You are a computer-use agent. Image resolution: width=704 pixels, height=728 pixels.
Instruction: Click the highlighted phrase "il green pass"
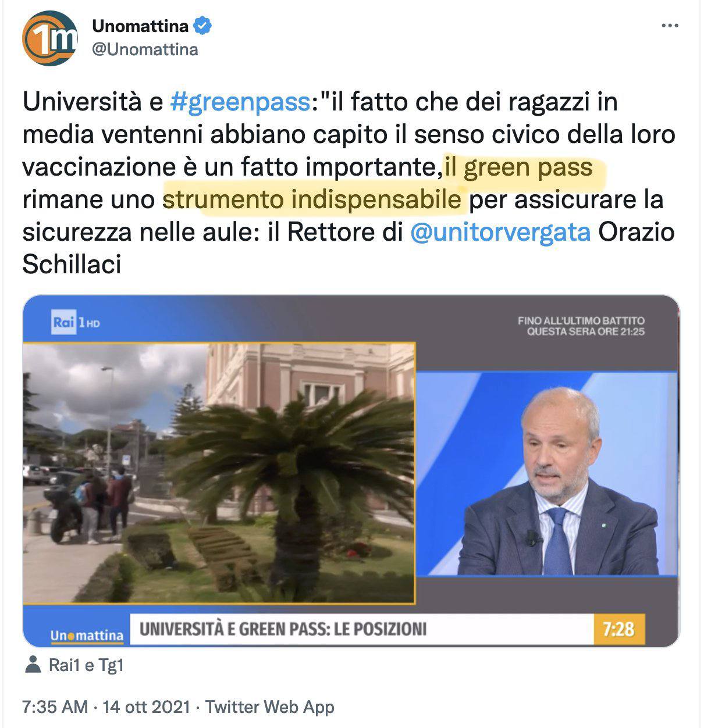[519, 167]
